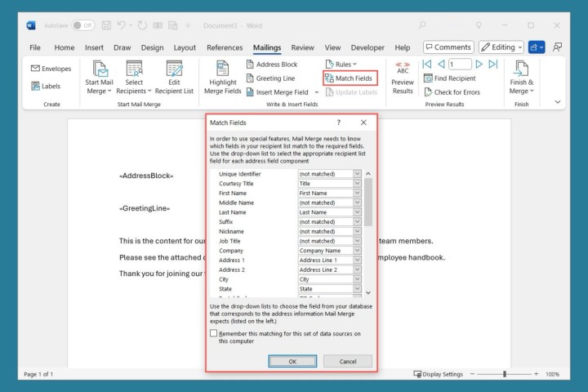The width and height of the screenshot is (588, 392).
Task: Click the record number input field
Action: point(460,64)
